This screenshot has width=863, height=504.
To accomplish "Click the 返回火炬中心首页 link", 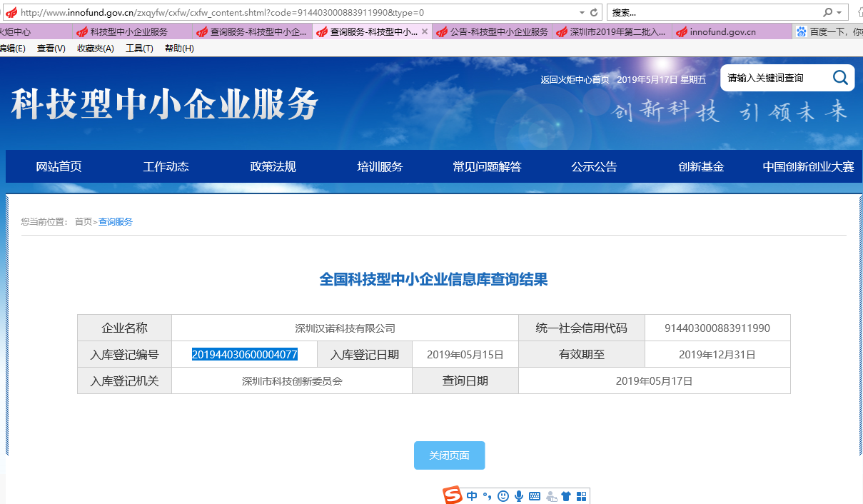I will click(575, 79).
